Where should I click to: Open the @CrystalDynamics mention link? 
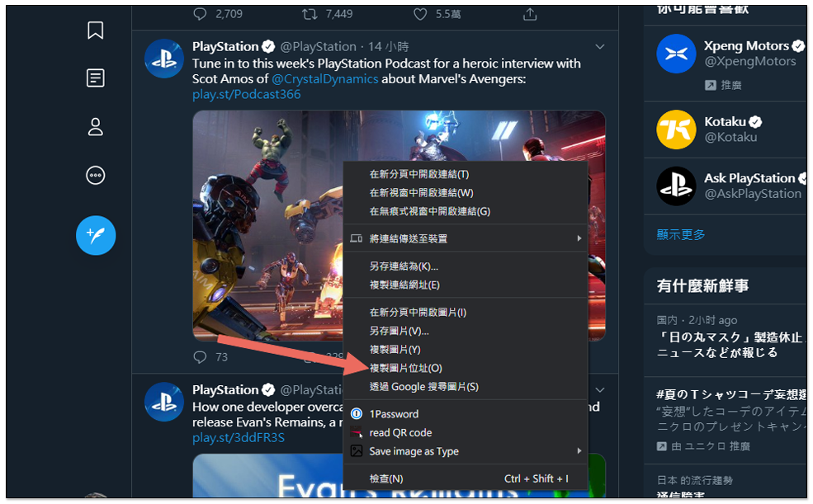(325, 78)
